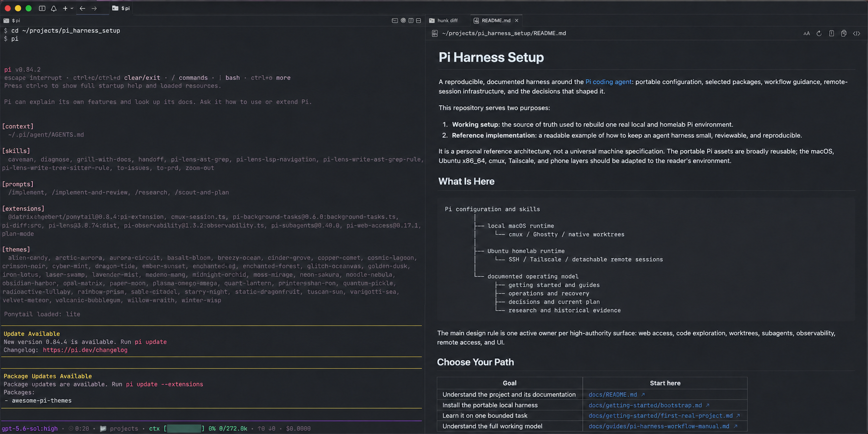
Task: Click the context usage progress bar
Action: point(184,429)
